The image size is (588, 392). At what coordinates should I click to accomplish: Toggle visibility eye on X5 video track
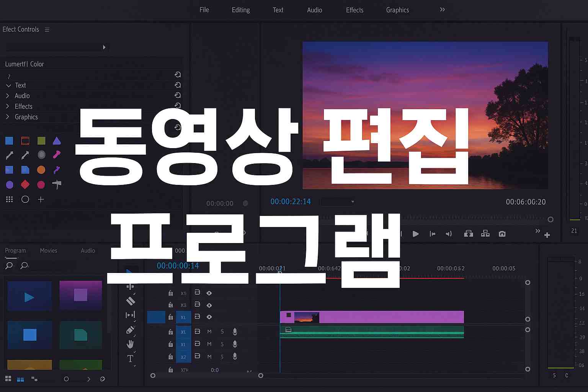coord(209,293)
